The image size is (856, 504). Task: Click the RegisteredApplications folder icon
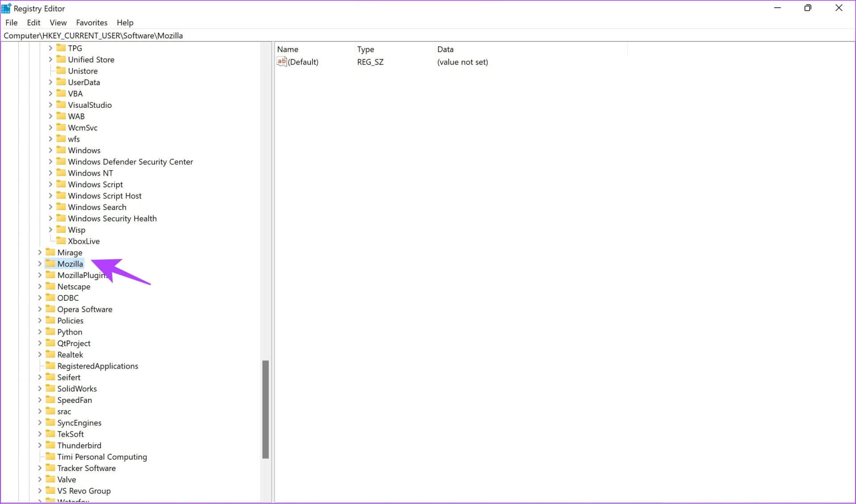[50, 366]
